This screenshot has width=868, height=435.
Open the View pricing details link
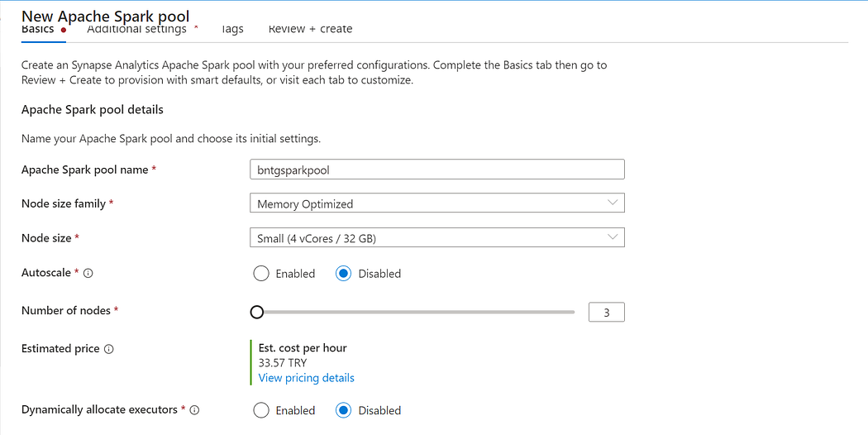tap(306, 378)
